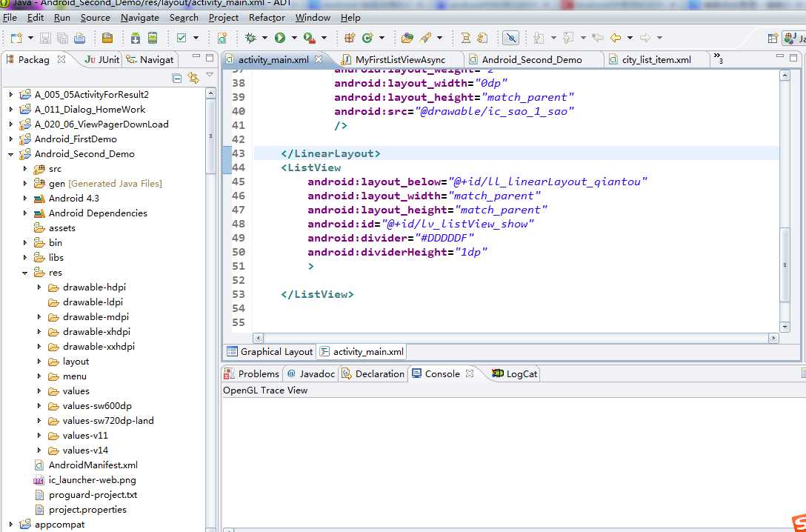Expand the layout folder
This screenshot has width=806, height=532.
coord(39,362)
